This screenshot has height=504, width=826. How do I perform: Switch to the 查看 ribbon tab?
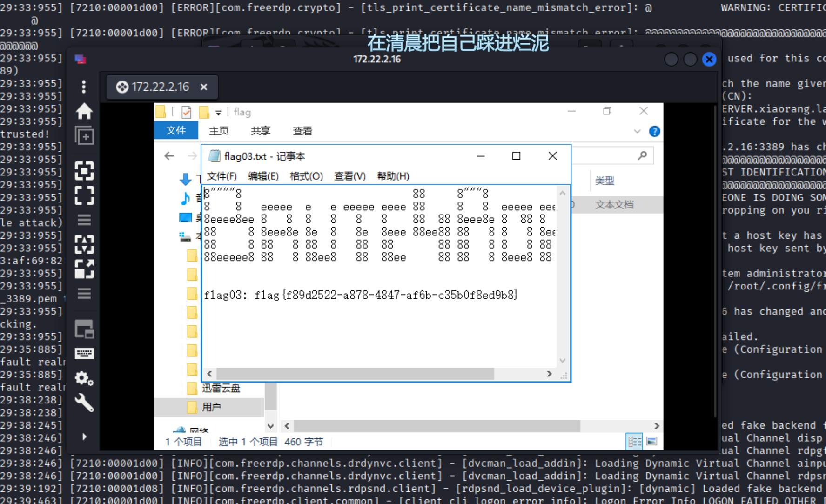tap(302, 131)
